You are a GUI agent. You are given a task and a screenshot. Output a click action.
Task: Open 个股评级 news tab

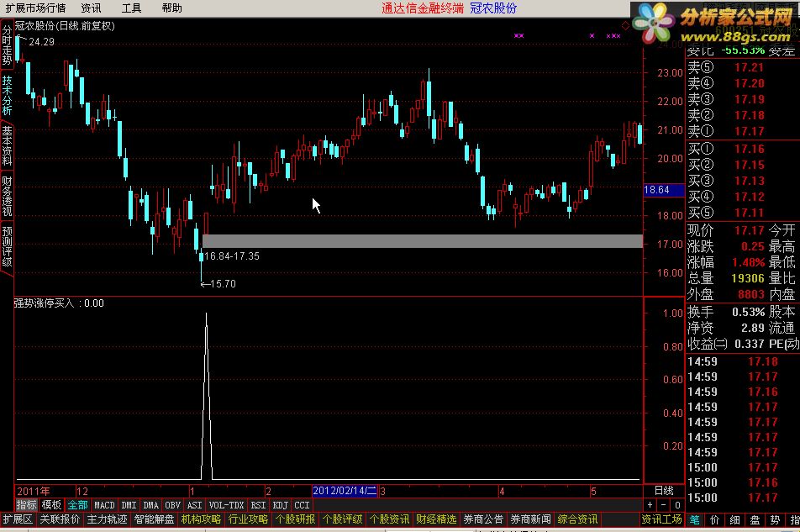point(342,519)
